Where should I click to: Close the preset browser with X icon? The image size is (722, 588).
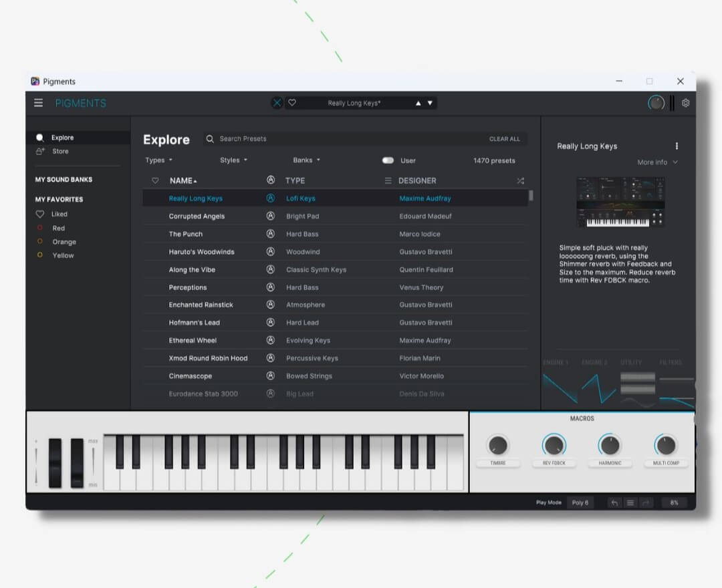pos(277,103)
